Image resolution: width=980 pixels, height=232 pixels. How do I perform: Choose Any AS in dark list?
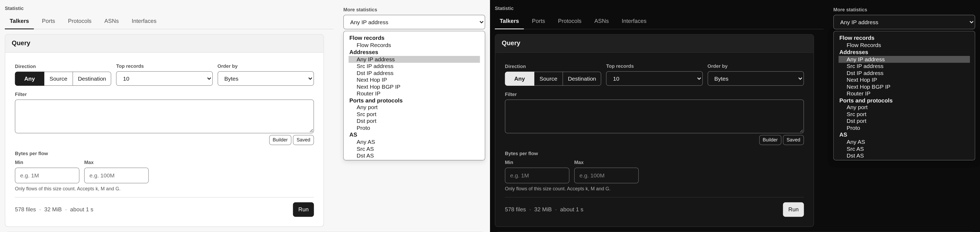904,142
